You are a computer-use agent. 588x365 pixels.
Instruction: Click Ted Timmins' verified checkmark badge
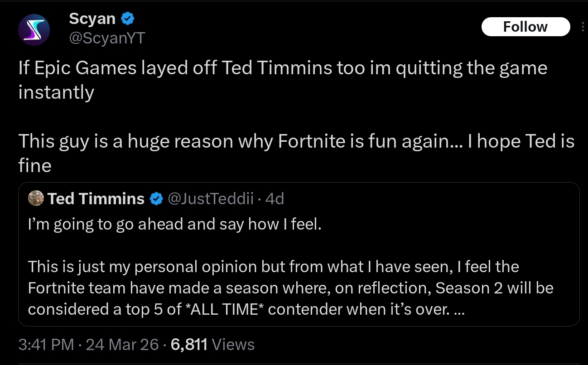156,199
